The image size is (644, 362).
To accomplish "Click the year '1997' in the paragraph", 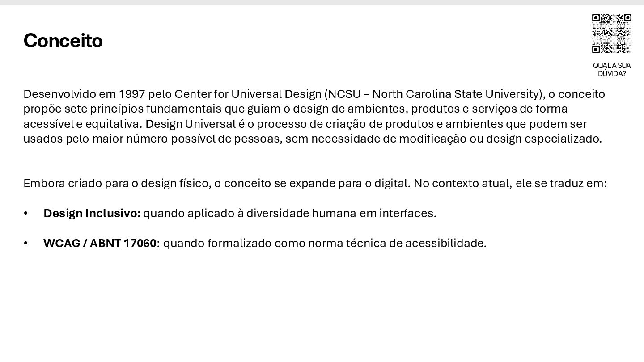I will coord(132,94).
